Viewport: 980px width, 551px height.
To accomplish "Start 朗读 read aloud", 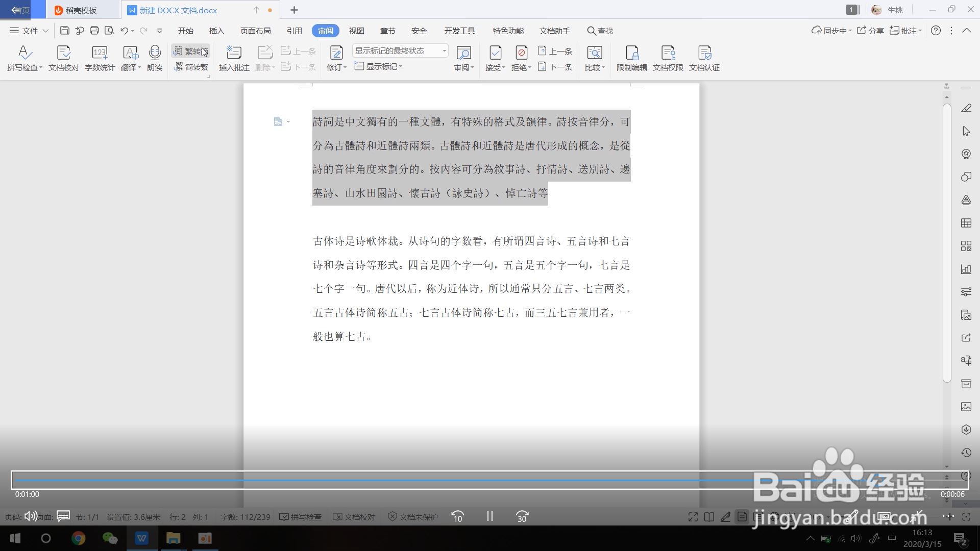I will [155, 58].
